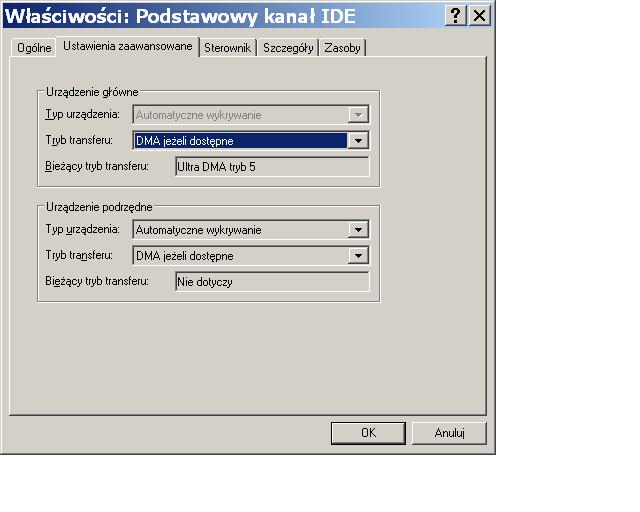This screenshot has height=512, width=640.
Task: Click the Typ urządzenia label in Urządzenie główne
Action: tap(83, 115)
